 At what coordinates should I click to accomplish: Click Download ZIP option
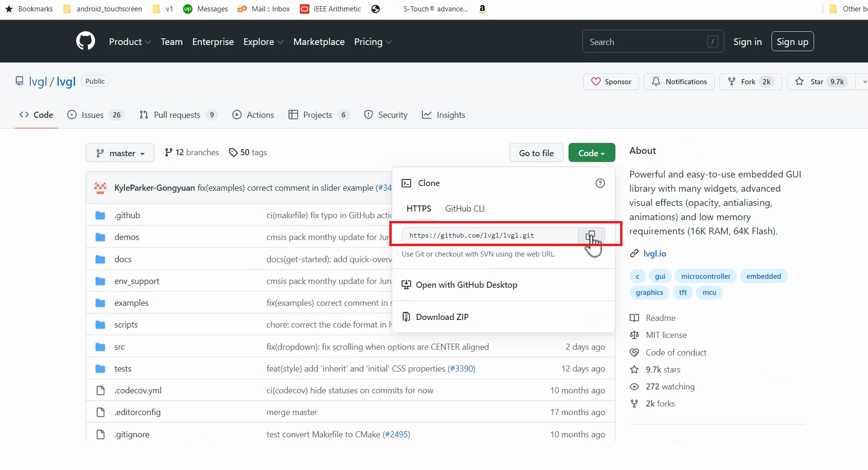[x=435, y=317]
